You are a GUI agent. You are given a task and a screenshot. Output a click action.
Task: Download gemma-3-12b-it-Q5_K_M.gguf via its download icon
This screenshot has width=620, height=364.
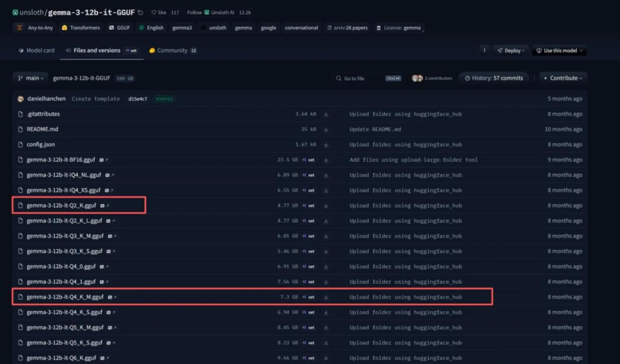tap(326, 327)
